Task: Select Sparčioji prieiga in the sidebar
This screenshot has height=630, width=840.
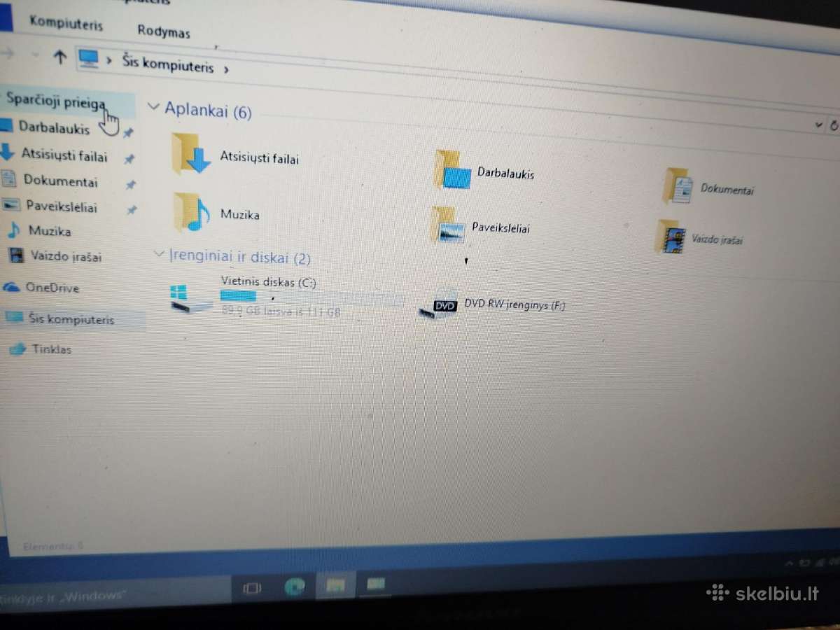Action: click(56, 101)
